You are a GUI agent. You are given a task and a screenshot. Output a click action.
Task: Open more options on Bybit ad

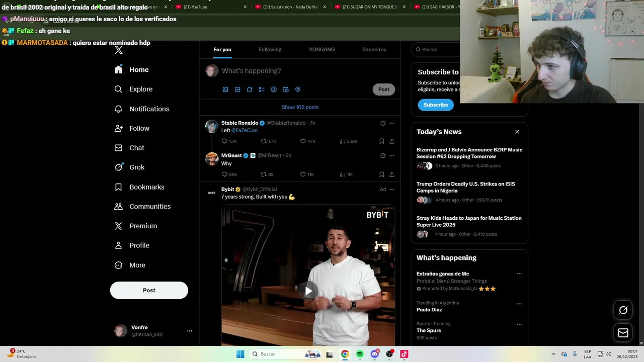pyautogui.click(x=392, y=190)
